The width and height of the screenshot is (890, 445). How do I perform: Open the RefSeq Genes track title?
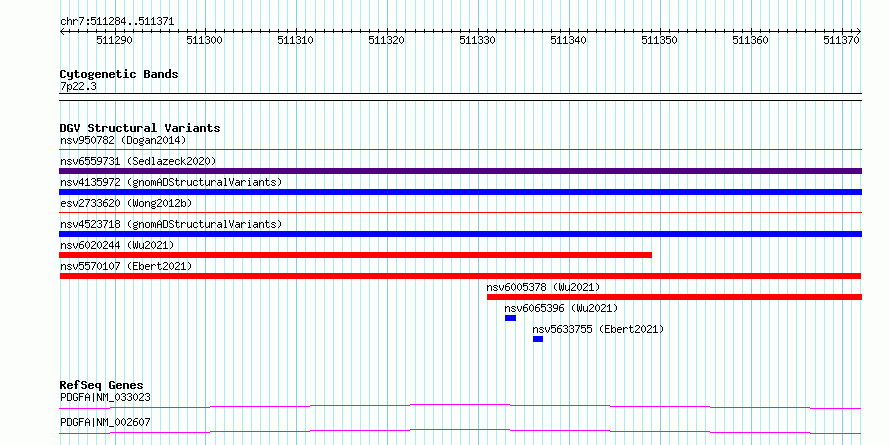102,386
